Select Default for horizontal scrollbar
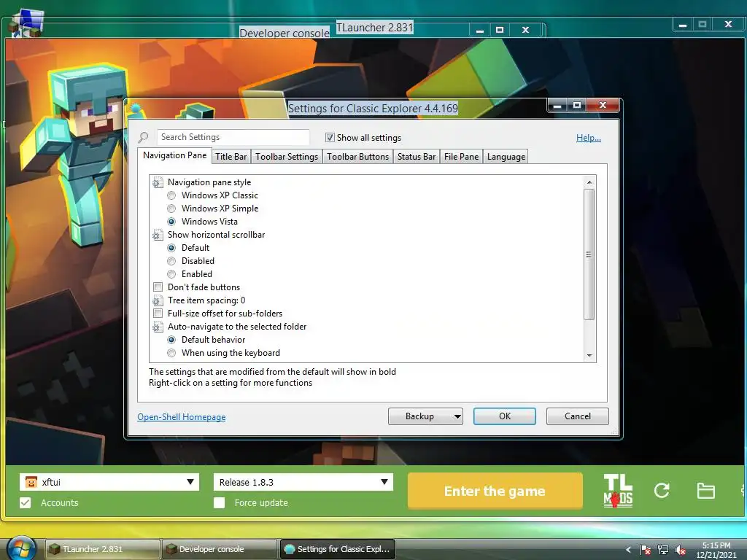Screen dimensions: 747x560 [x=171, y=248]
